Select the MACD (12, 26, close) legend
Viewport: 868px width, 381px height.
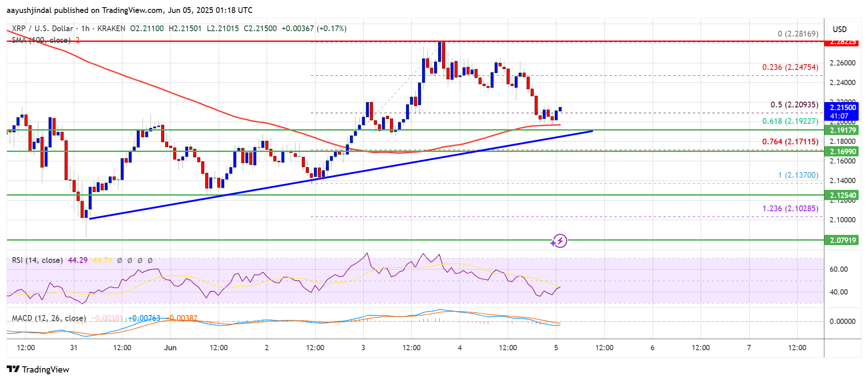coord(49,318)
